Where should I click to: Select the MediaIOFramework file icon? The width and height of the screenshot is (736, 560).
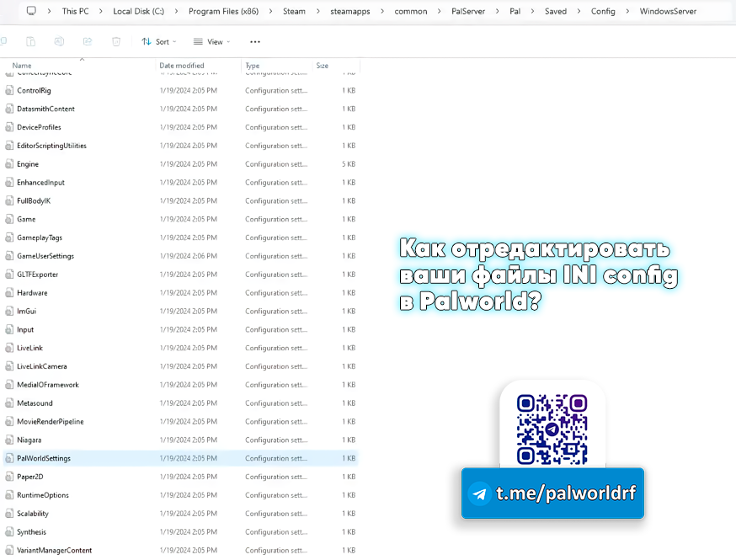pos(9,385)
